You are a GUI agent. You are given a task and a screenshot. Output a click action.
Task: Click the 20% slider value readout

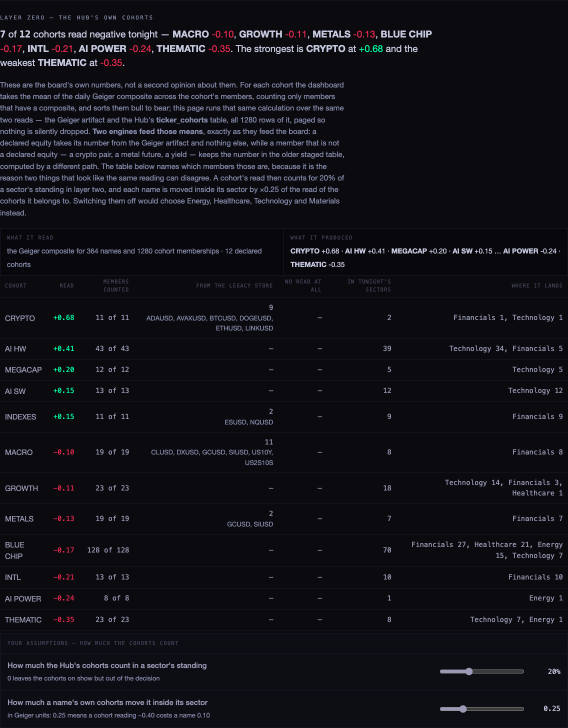click(x=554, y=671)
